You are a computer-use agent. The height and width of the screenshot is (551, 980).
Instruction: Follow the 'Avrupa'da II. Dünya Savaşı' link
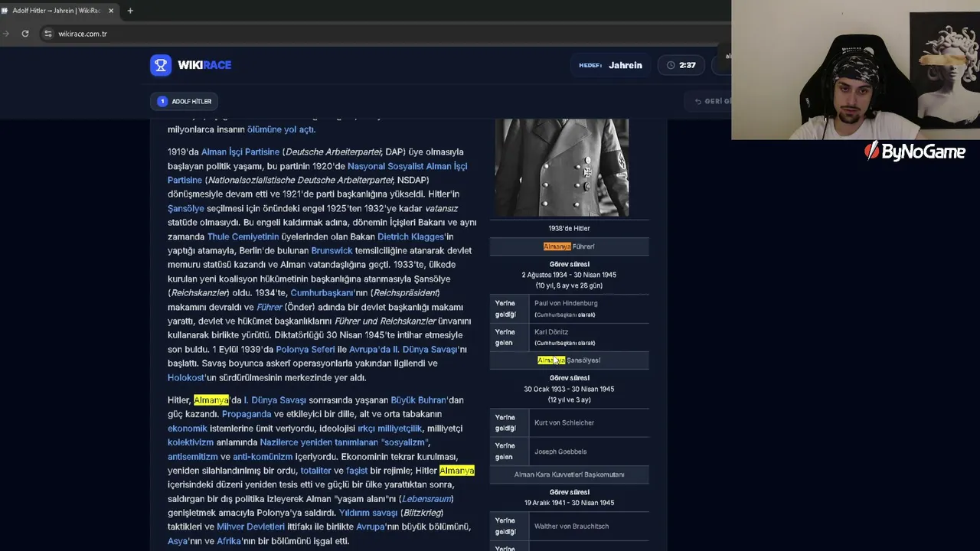tap(403, 349)
